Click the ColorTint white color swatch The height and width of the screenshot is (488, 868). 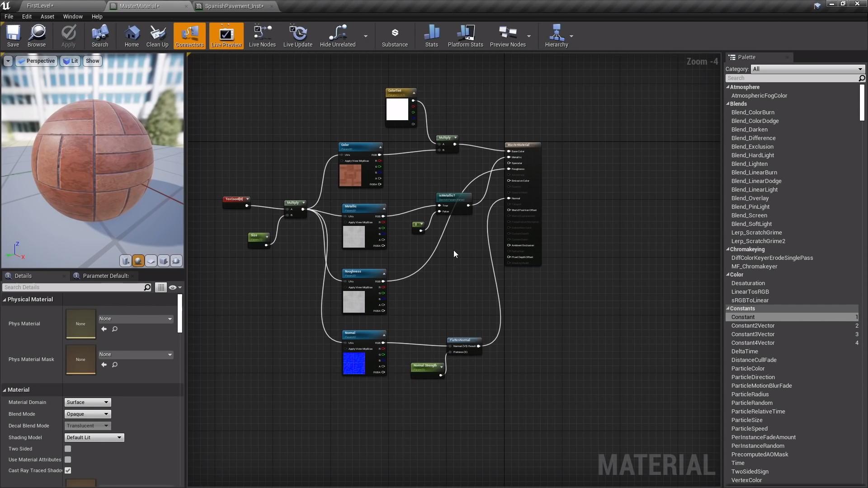click(397, 109)
